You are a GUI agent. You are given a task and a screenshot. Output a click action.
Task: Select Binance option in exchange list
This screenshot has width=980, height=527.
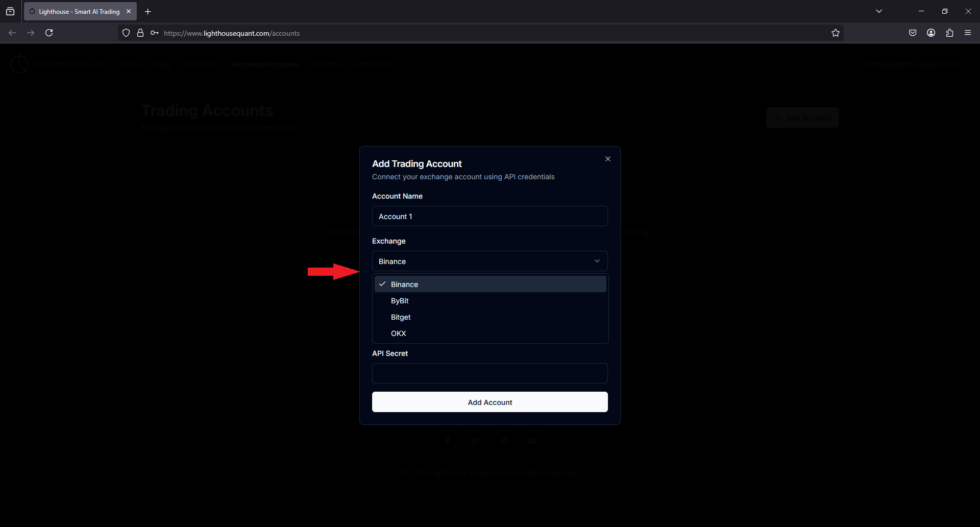(x=490, y=284)
